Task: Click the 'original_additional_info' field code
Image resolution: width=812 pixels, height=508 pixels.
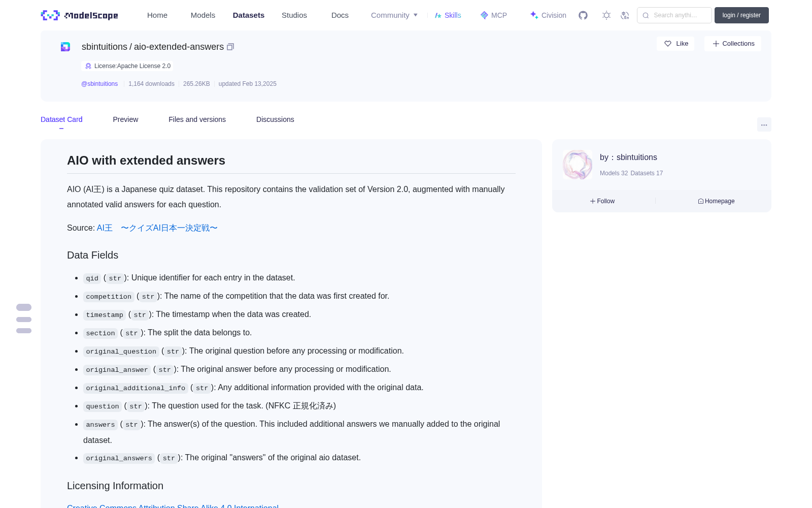Action: 136,388
